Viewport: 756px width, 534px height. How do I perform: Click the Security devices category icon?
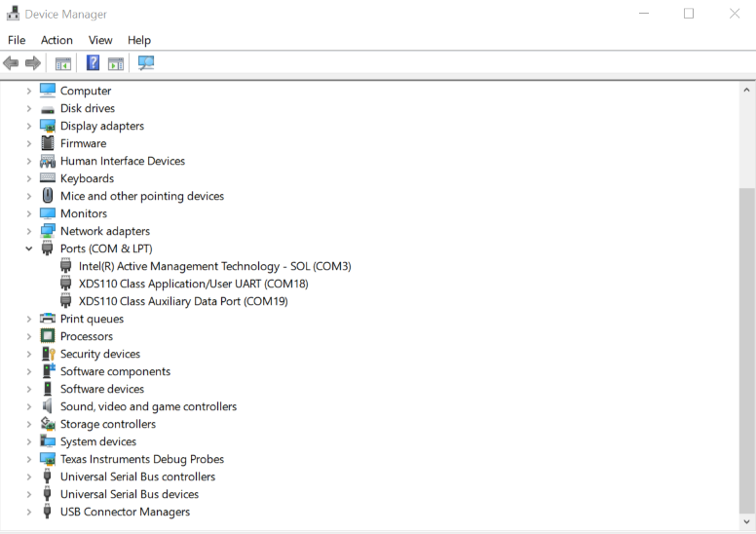click(48, 354)
